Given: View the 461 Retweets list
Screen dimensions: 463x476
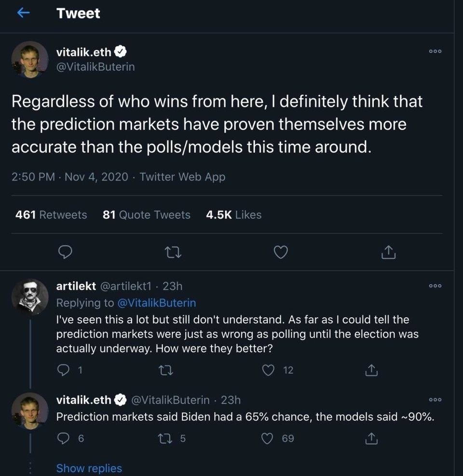Looking at the screenshot, I should (51, 215).
